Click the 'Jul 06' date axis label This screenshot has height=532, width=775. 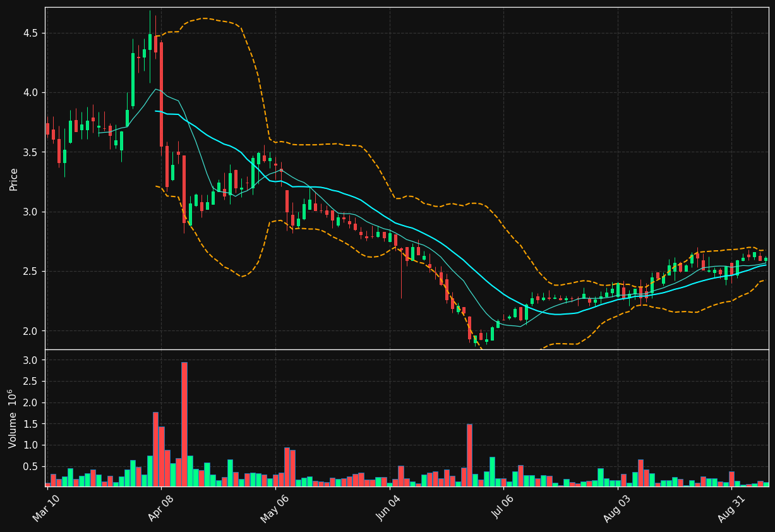pos(503,509)
